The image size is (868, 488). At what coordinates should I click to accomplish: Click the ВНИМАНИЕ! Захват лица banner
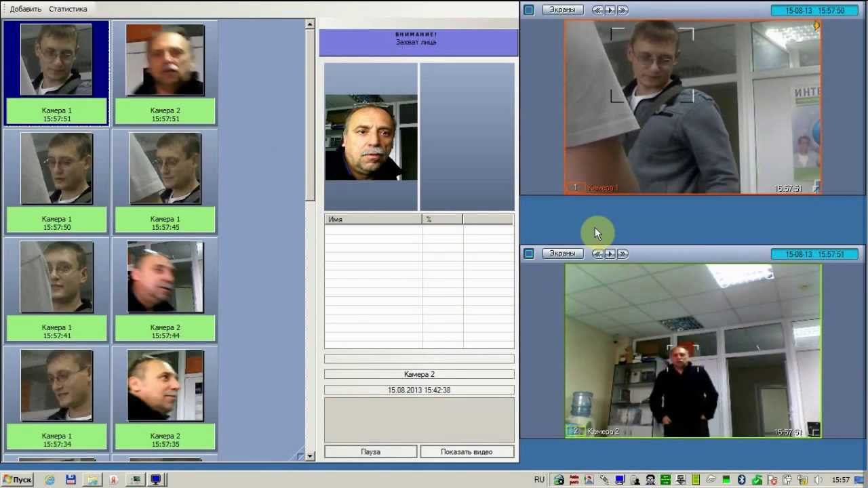click(418, 42)
